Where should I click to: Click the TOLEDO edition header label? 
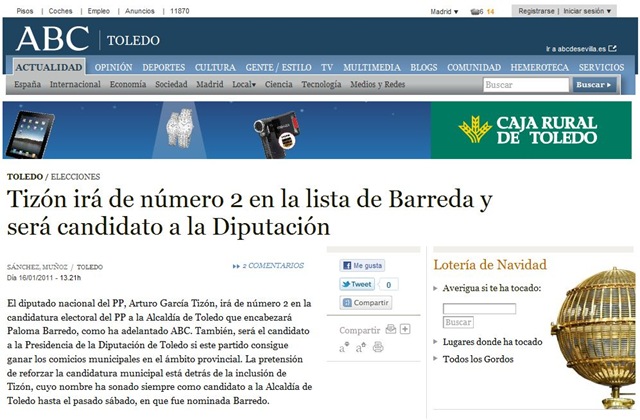(133, 40)
